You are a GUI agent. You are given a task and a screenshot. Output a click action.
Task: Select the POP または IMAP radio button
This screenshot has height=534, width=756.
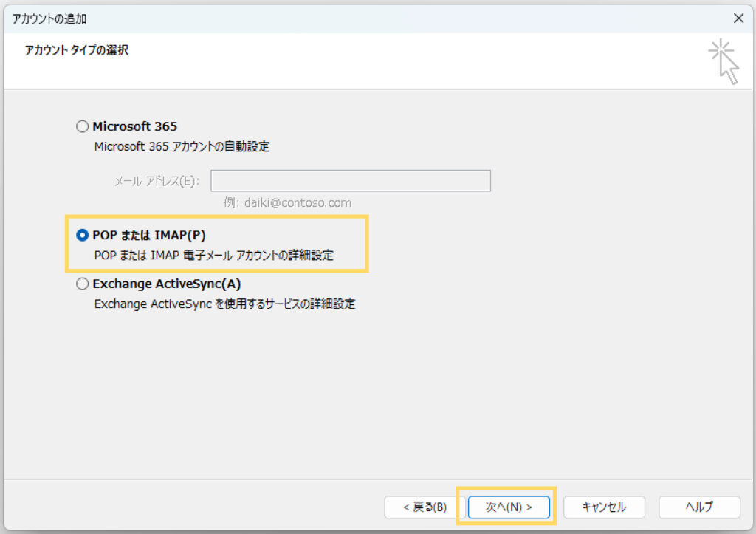coord(82,235)
